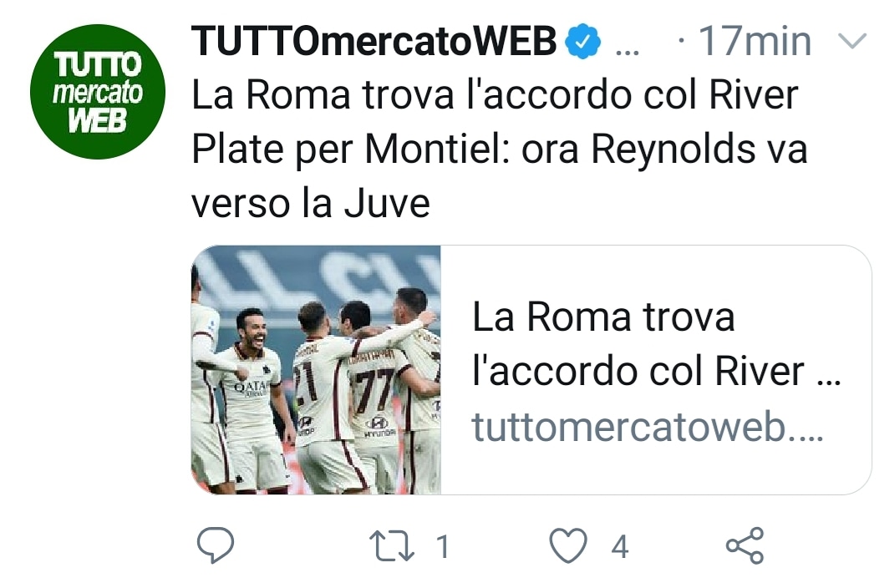Screen dimensions: 879x588
Task: View the retweet count 1
Action: point(443,546)
